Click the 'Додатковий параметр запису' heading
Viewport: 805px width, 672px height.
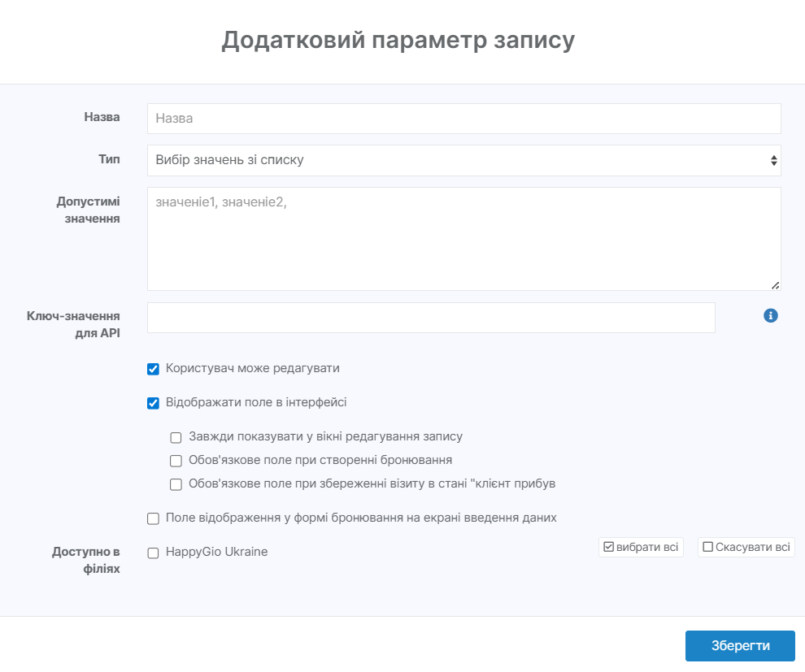pyautogui.click(x=398, y=41)
